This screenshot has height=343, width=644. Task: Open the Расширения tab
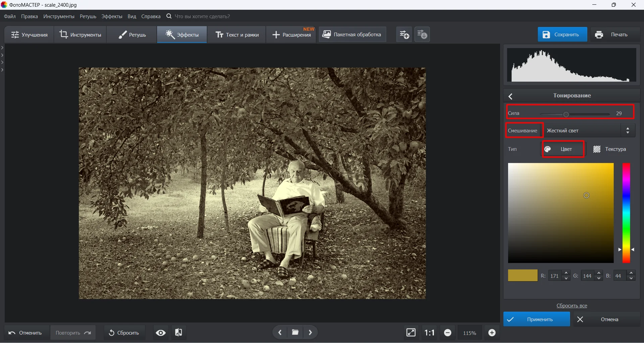pos(291,35)
